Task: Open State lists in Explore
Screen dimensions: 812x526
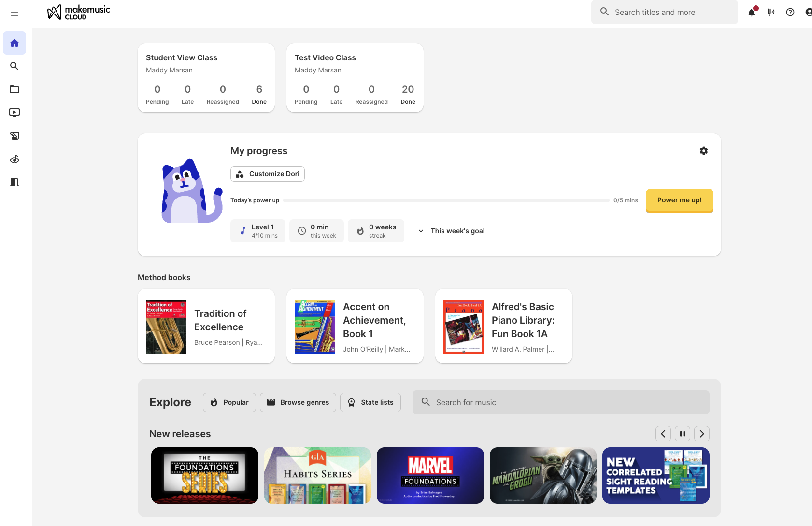Action: coord(370,402)
